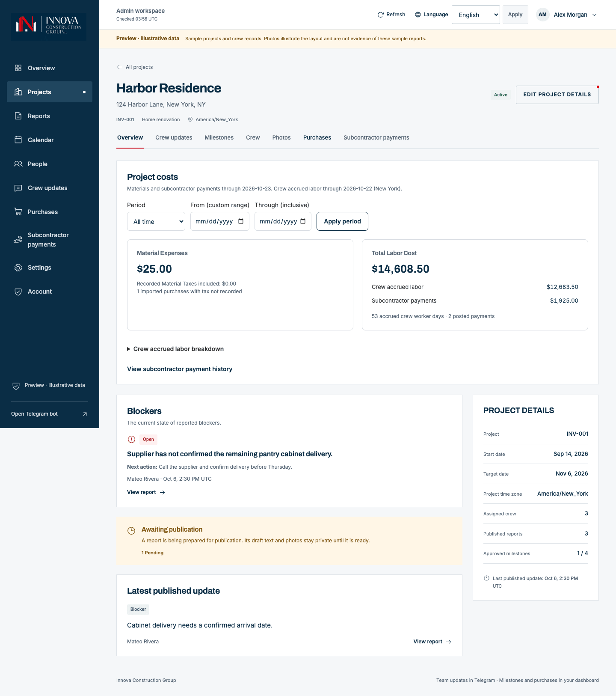Click the Apply period button
616x696 pixels.
tap(342, 221)
